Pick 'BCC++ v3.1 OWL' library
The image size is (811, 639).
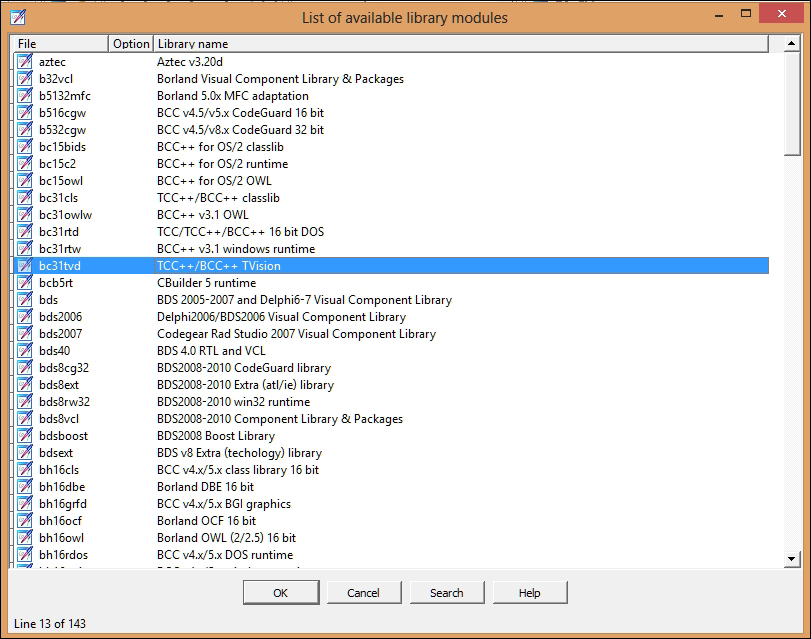coord(203,215)
